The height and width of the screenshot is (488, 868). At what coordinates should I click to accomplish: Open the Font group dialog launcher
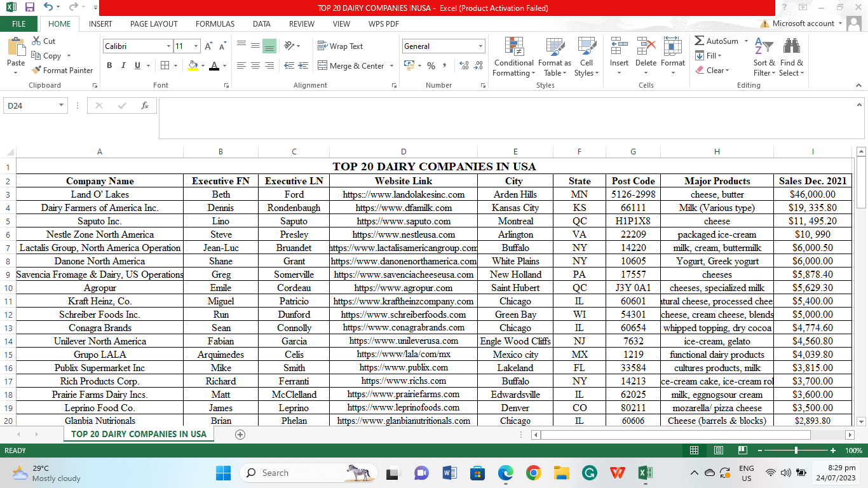tap(225, 85)
